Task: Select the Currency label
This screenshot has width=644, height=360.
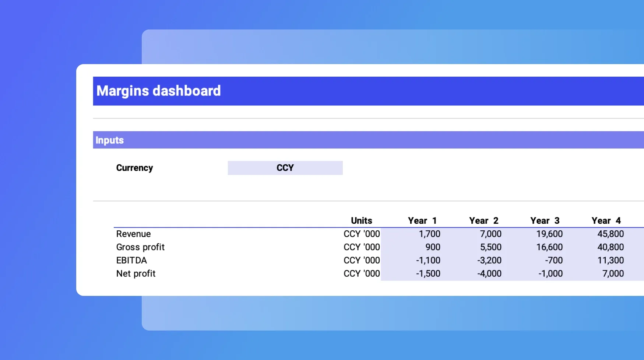Action: point(134,168)
